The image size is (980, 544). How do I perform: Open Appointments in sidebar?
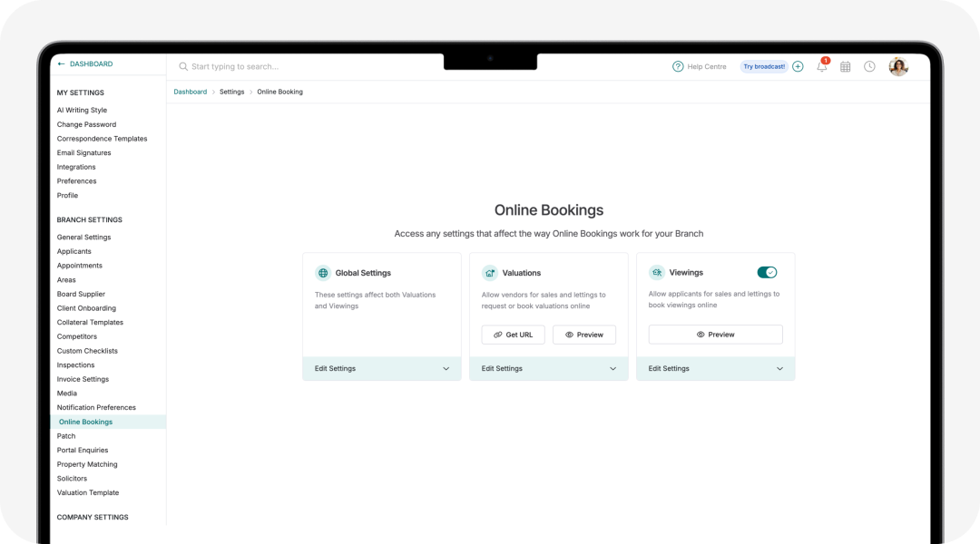click(79, 266)
